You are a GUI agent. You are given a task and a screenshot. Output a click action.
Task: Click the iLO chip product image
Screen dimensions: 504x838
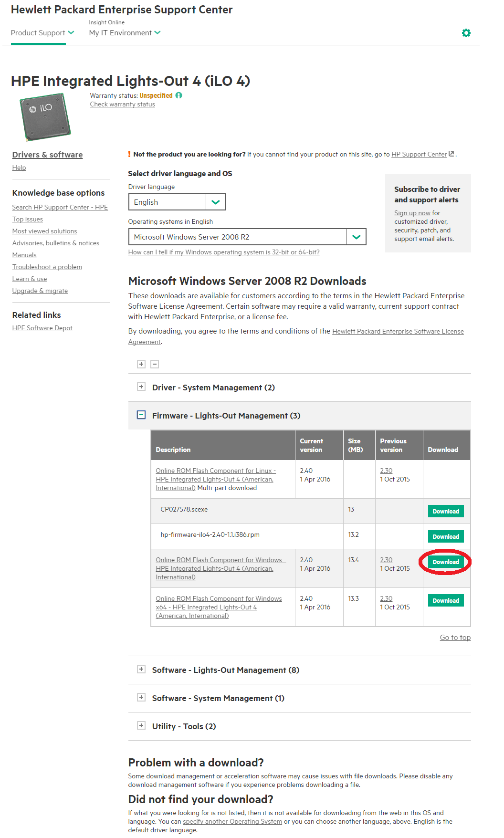coord(45,117)
